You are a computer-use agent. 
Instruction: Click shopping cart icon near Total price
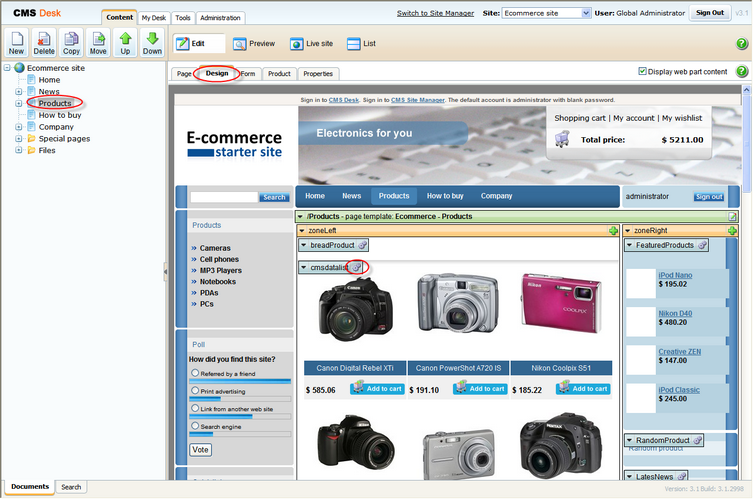(562, 139)
